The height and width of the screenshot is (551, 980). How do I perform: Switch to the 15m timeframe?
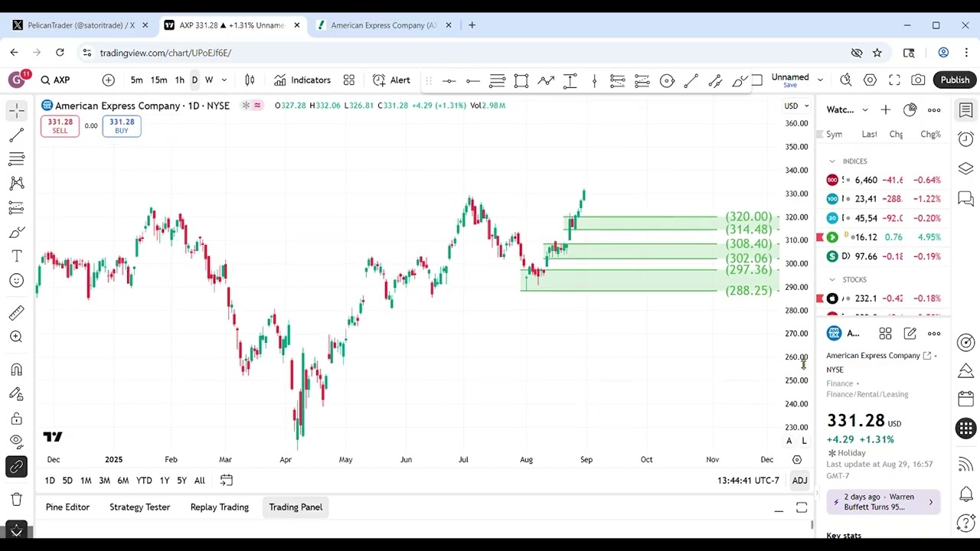coord(158,80)
